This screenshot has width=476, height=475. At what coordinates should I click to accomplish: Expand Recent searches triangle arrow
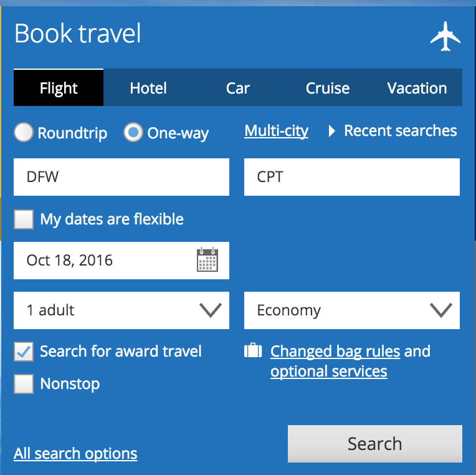[332, 131]
